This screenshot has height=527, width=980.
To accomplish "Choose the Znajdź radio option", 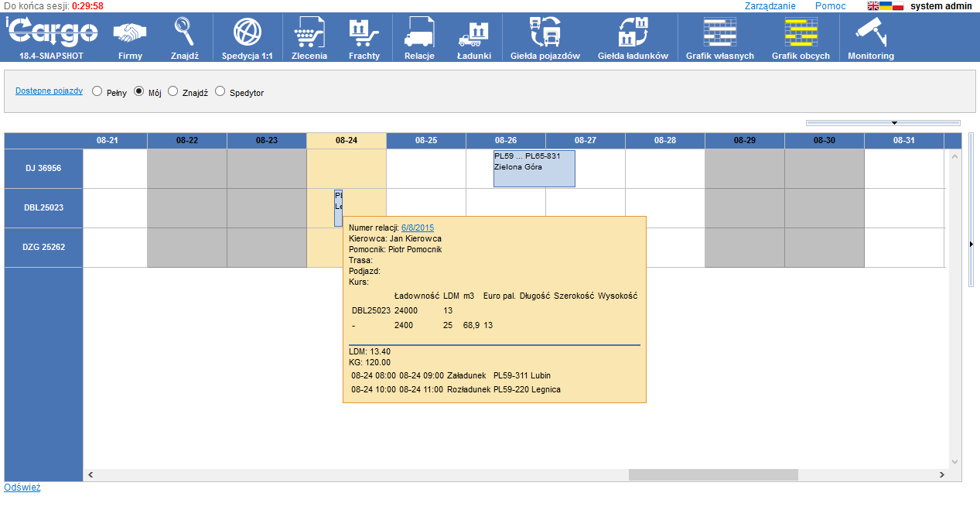I will pos(173,91).
